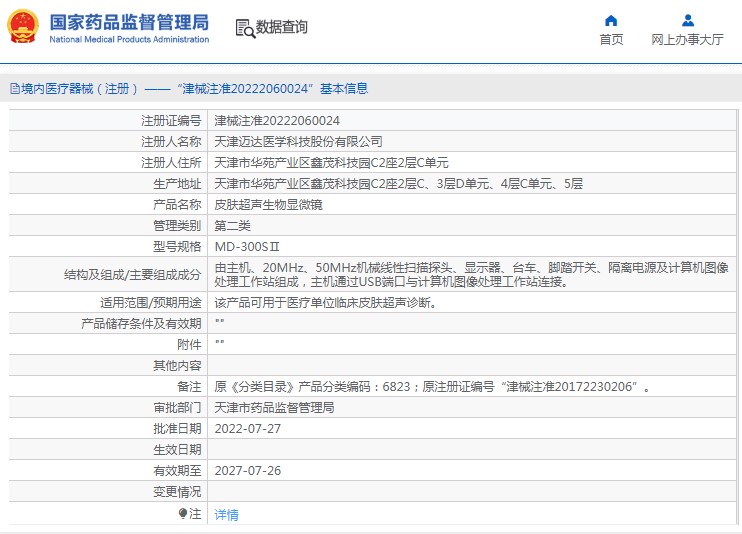
Task: Open 网上办事大厅 service hall
Action: [x=688, y=39]
